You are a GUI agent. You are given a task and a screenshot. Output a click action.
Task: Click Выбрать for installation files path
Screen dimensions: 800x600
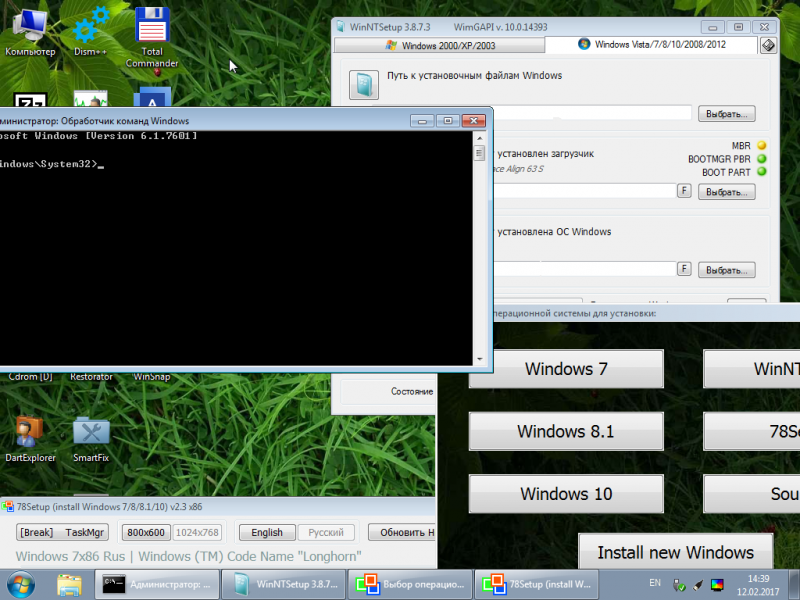(727, 114)
